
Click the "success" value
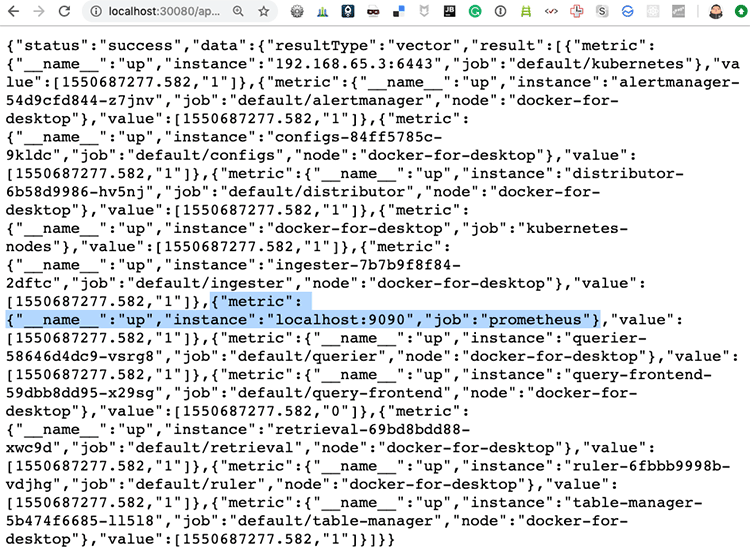[140, 45]
